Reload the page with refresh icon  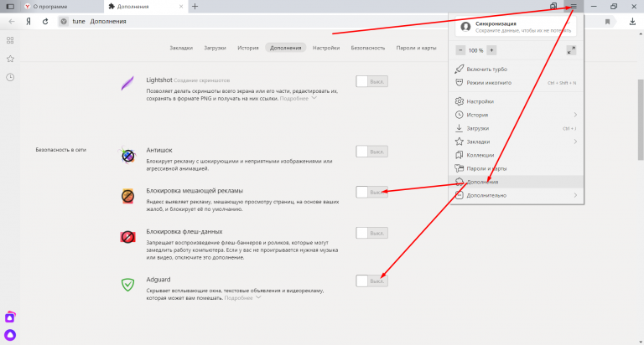[x=45, y=21]
